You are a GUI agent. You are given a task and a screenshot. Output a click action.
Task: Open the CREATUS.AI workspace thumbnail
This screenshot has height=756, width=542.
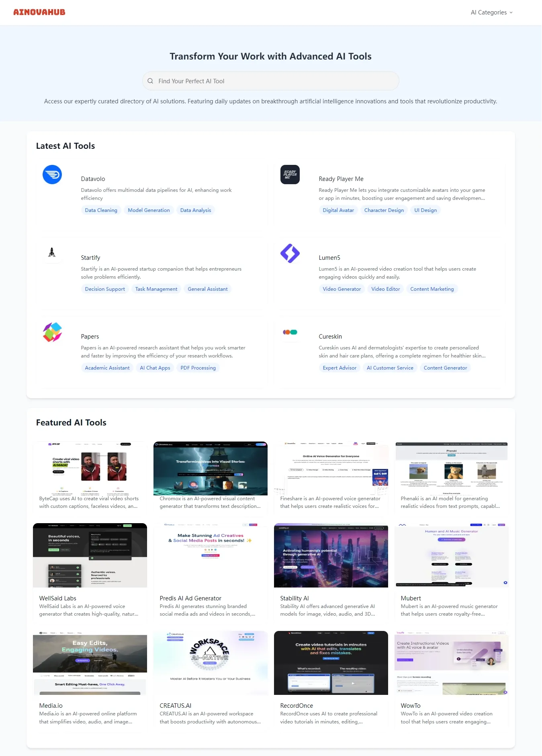click(211, 663)
